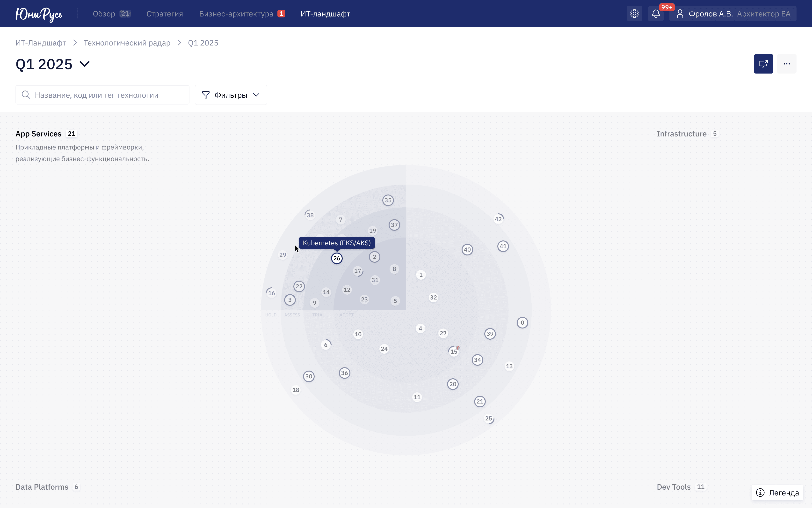Go to ИТ-Ландшафт breadcrumb
Image resolution: width=812 pixels, height=508 pixels.
tap(41, 43)
